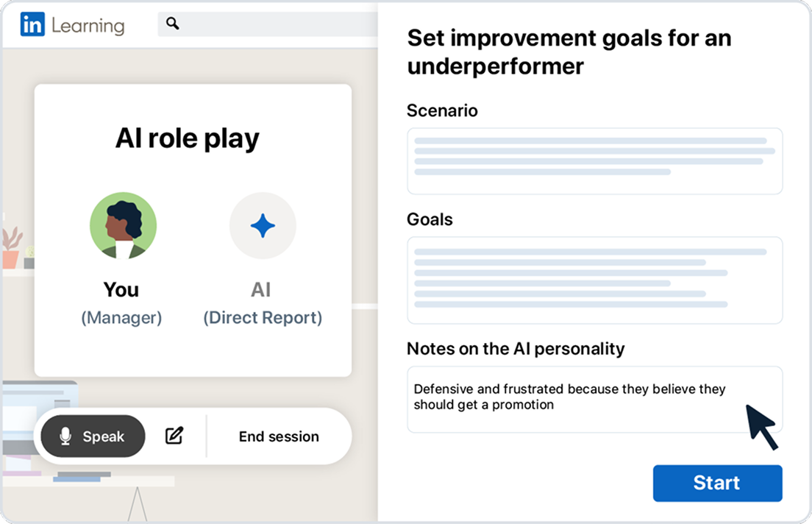Select your Manager avatar picture

(x=123, y=226)
